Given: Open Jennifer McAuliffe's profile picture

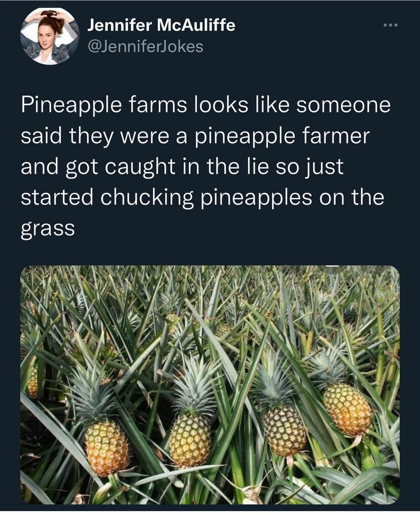Looking at the screenshot, I should click(50, 36).
